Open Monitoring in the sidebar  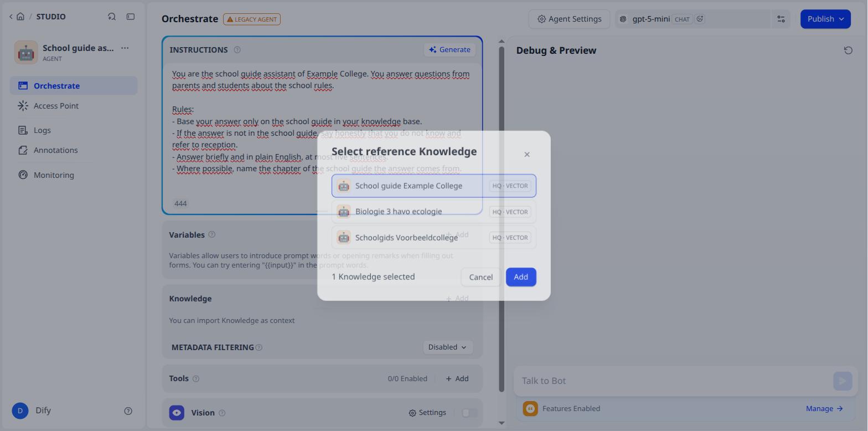click(x=74, y=175)
